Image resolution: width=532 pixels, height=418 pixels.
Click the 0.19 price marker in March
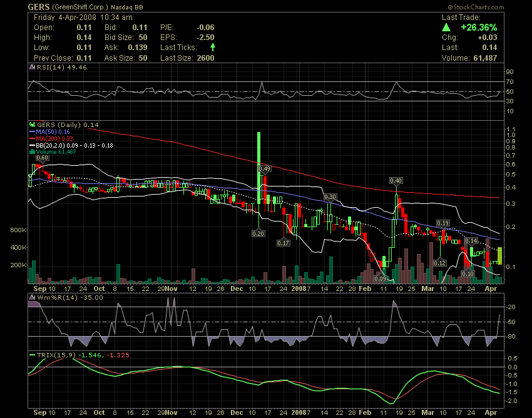[x=442, y=223]
